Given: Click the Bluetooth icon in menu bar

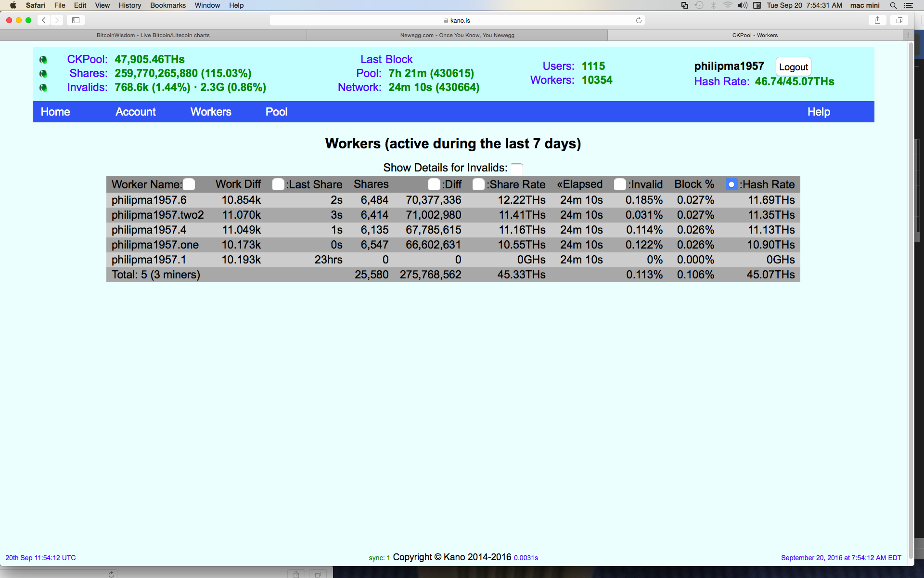Looking at the screenshot, I should click(714, 5).
